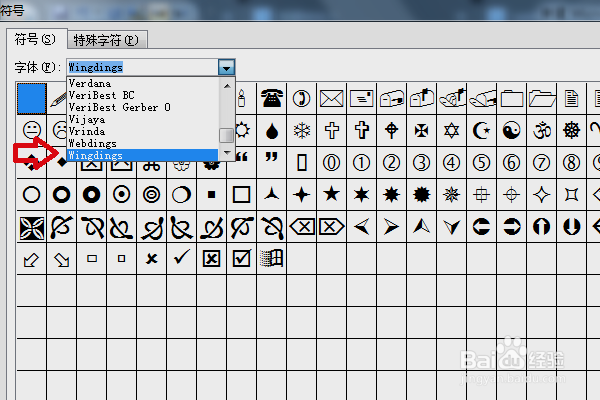Select the circled number 5 symbol
The height and width of the screenshot is (400, 600).
482,163
